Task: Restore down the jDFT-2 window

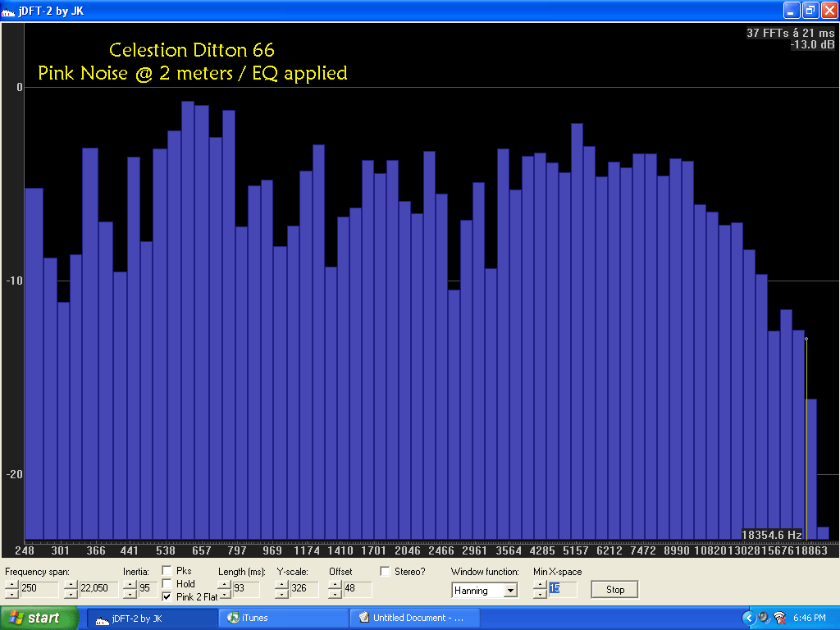Action: click(810, 10)
